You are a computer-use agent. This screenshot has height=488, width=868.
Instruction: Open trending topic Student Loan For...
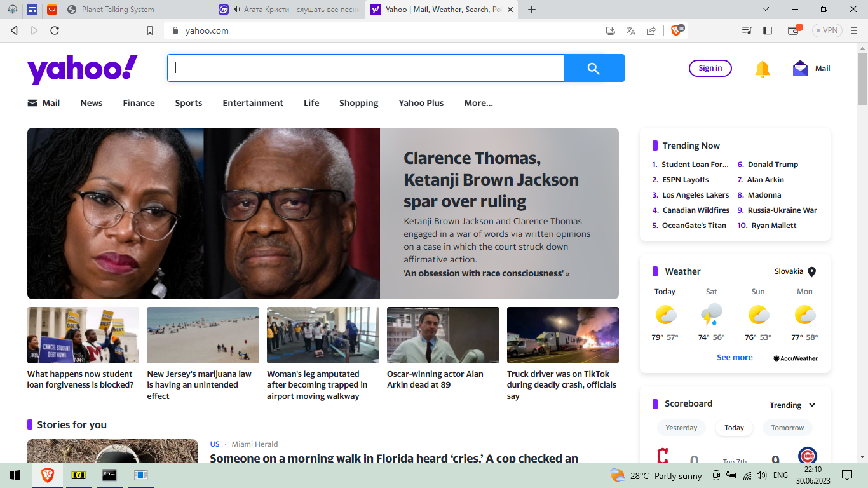point(695,165)
